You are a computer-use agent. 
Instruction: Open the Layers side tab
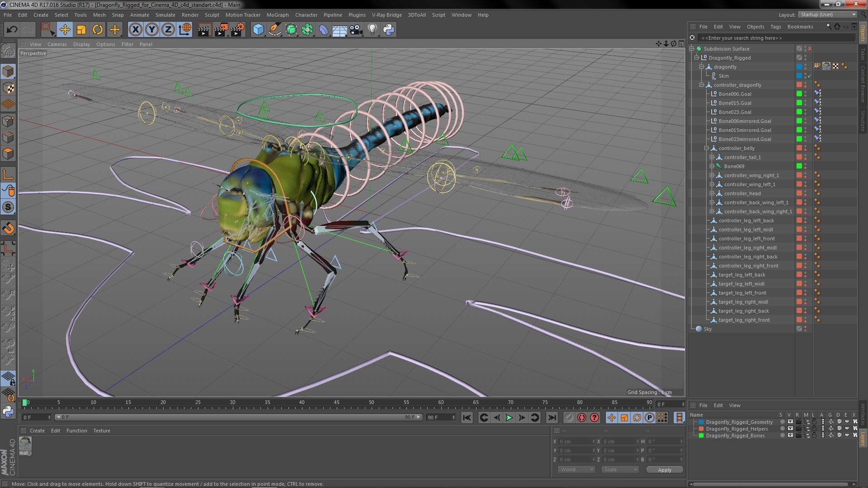(x=863, y=439)
